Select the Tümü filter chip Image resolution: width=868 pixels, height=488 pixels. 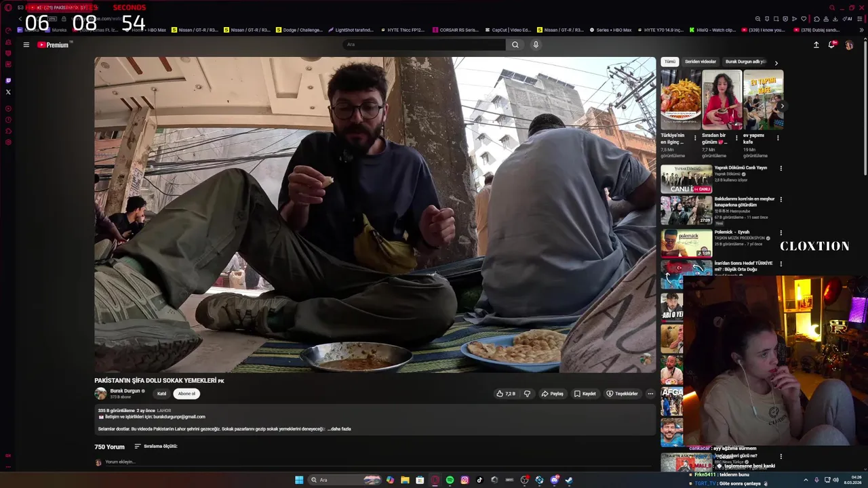670,62
